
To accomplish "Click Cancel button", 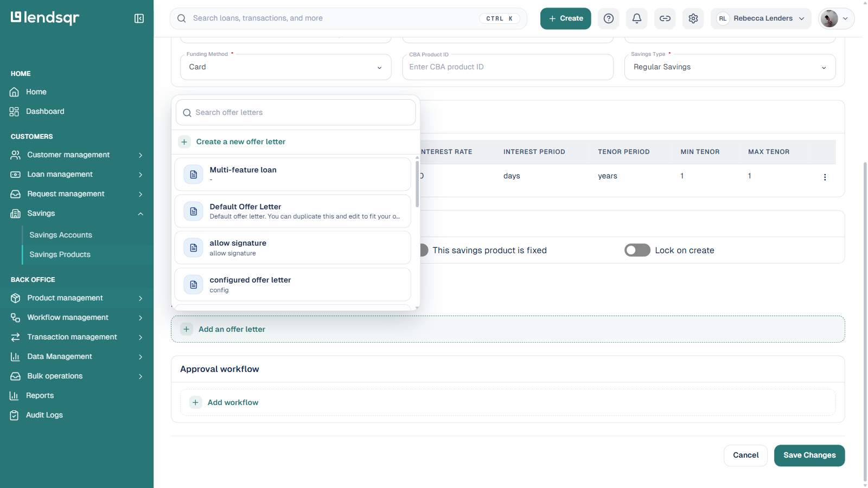I will pos(745,455).
